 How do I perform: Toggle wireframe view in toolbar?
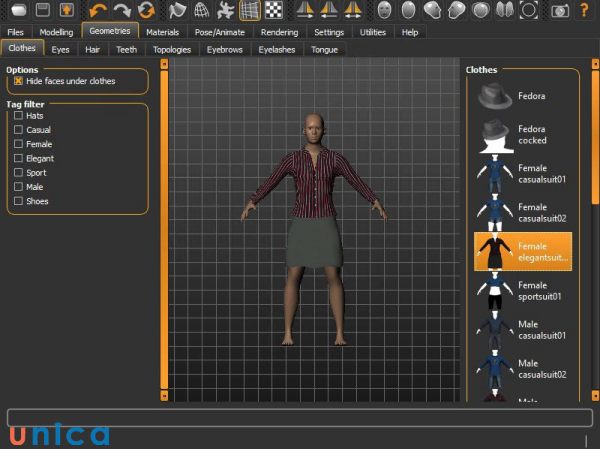tap(202, 11)
